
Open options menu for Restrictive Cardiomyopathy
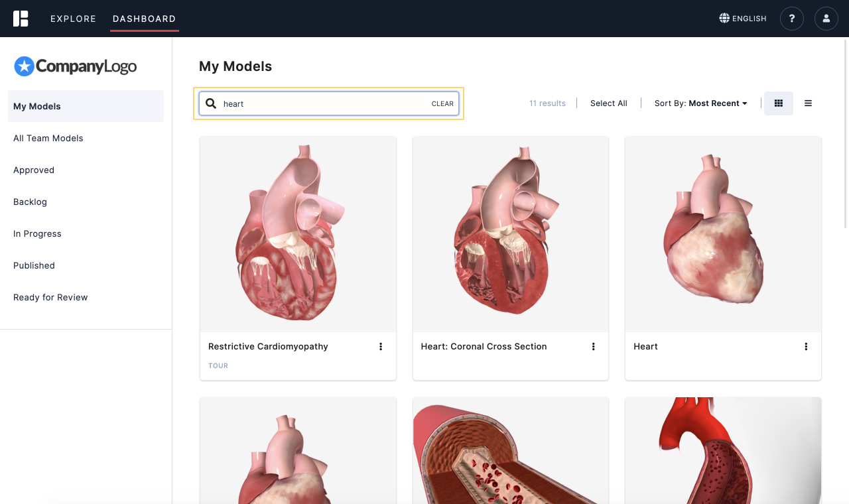(381, 346)
